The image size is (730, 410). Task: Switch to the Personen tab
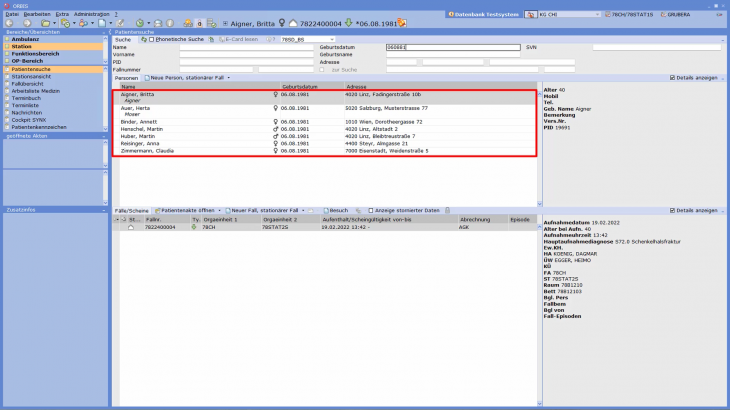tap(126, 77)
